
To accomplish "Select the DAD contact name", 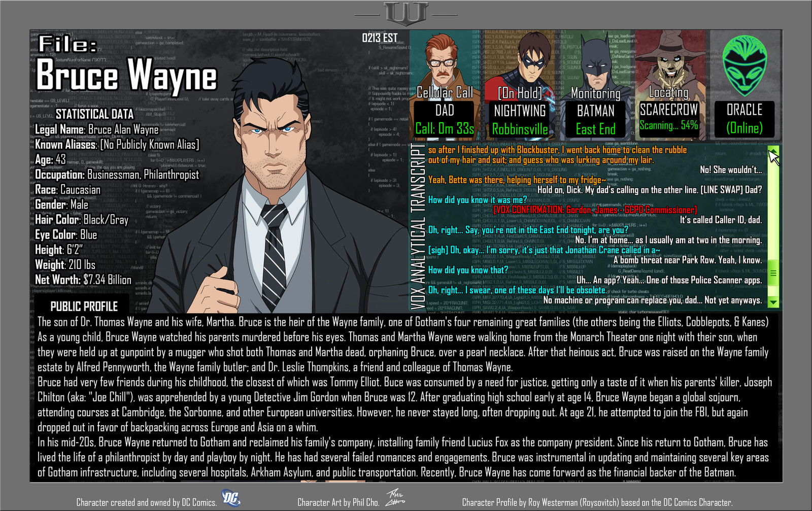I will click(x=445, y=111).
